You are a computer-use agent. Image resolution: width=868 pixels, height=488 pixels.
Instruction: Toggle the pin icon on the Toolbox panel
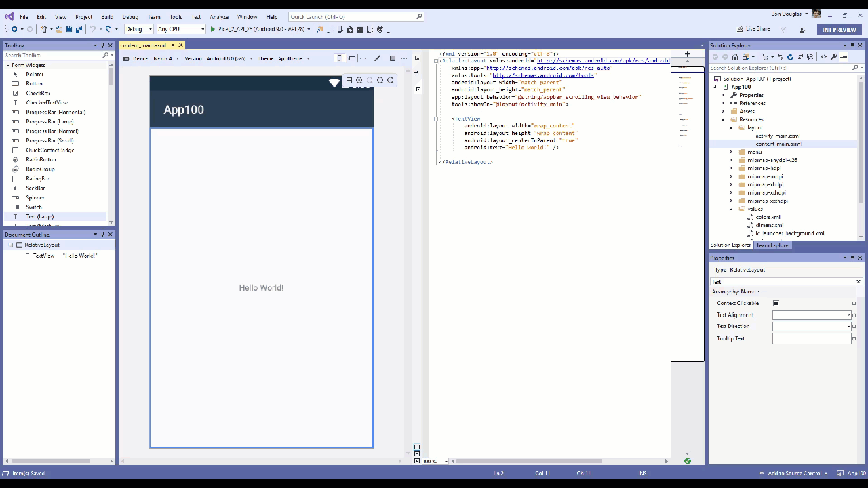coord(102,45)
